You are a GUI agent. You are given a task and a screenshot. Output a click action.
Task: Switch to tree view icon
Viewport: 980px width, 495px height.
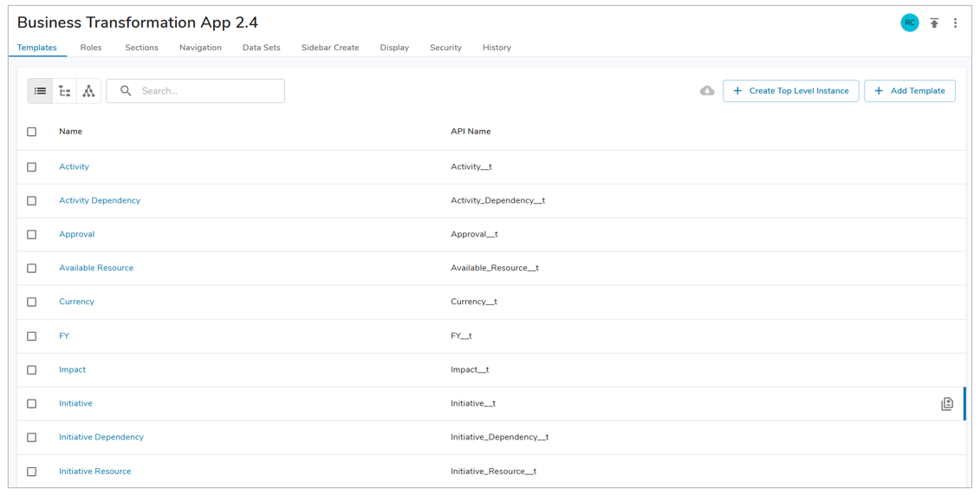[65, 91]
